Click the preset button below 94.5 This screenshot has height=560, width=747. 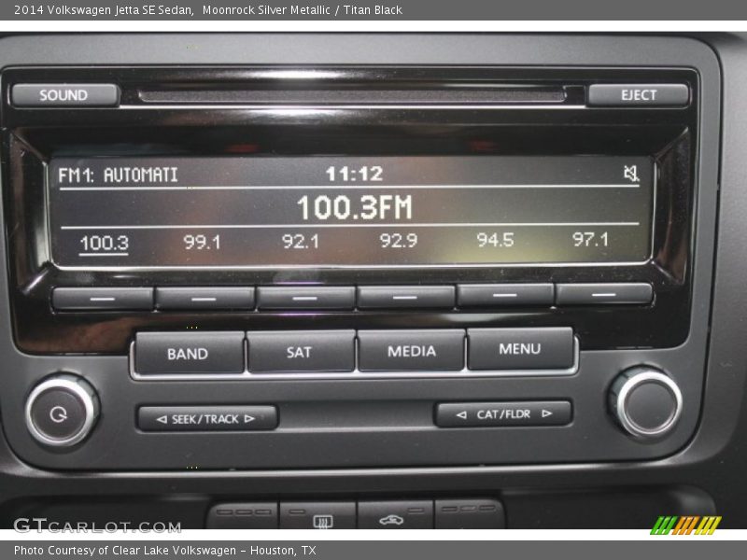pos(505,295)
